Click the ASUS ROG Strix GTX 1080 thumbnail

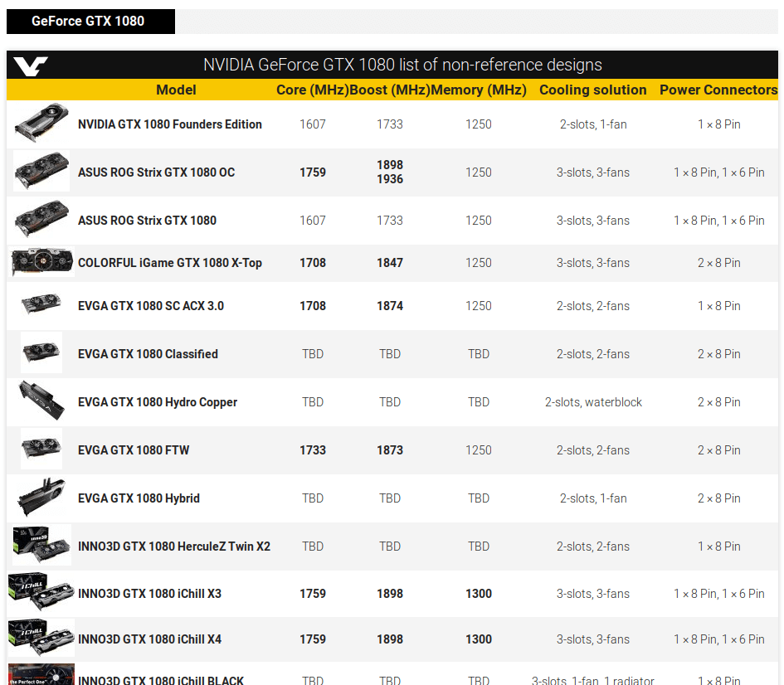[41, 219]
